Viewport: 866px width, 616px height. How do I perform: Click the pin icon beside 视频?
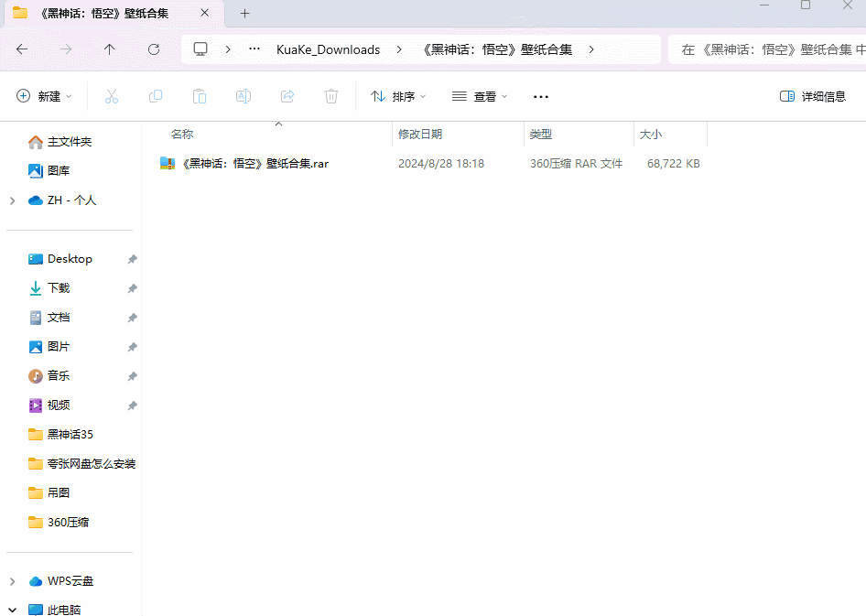(x=133, y=405)
